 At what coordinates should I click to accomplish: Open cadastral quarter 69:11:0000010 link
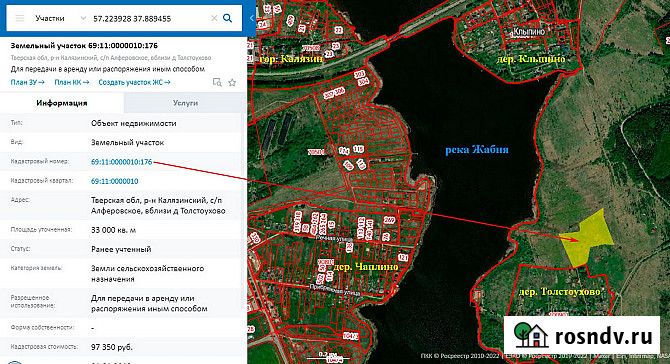coord(115,181)
